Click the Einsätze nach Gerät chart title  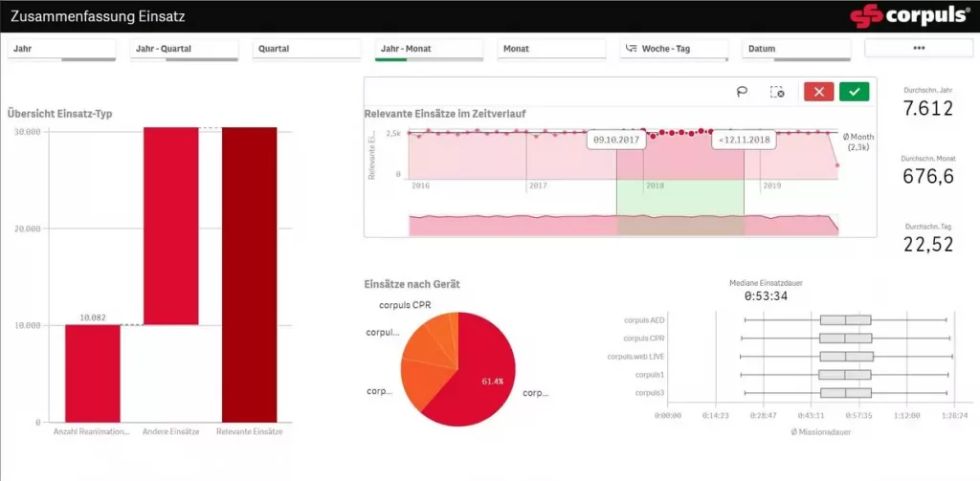click(412, 284)
